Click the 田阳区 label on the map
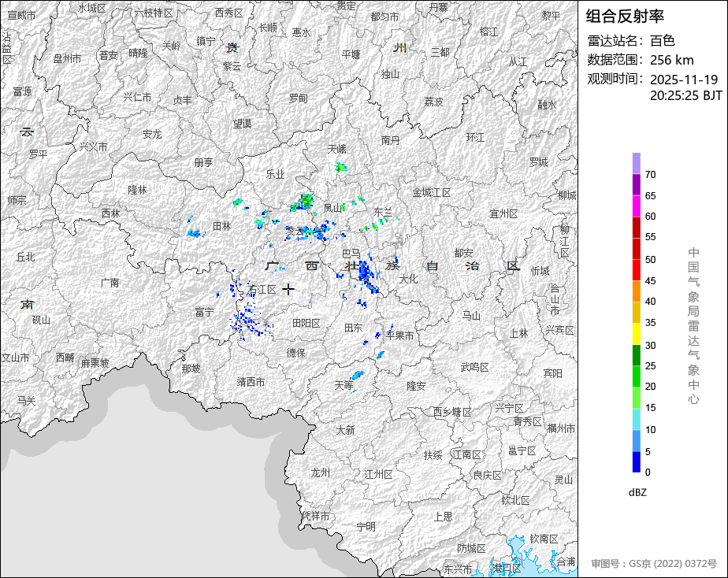Viewport: 728px width, 578px height. click(306, 323)
